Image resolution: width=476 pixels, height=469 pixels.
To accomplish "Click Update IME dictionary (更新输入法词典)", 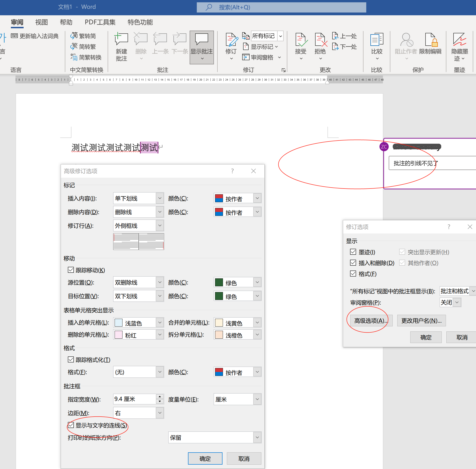I will [35, 36].
